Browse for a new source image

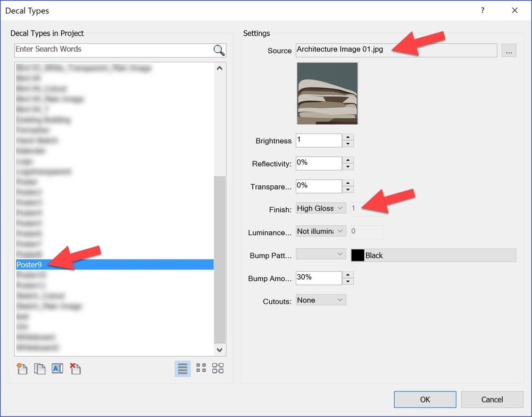point(509,50)
